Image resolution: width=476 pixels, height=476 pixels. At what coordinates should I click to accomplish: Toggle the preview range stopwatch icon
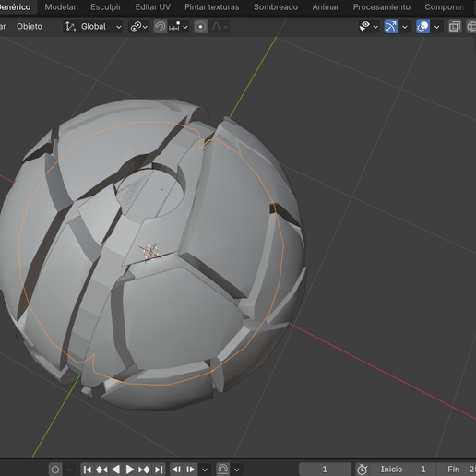(362, 470)
